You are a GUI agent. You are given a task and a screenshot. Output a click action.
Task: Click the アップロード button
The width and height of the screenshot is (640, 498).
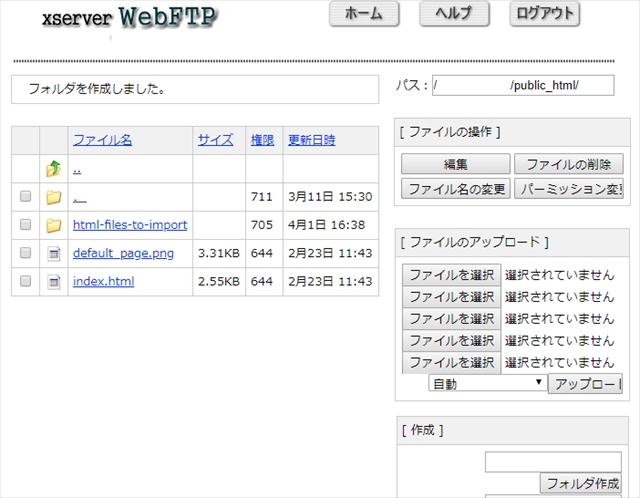pos(585,384)
